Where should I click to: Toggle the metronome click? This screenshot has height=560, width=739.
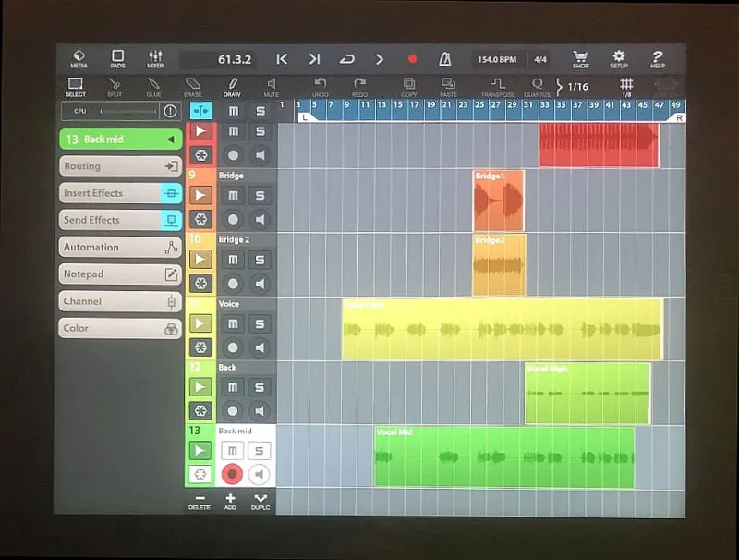(445, 59)
